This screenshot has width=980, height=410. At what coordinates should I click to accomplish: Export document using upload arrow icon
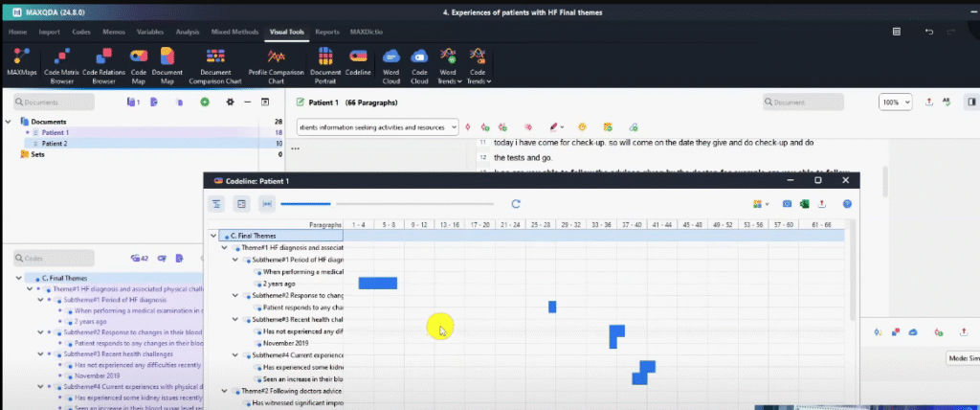pos(928,102)
